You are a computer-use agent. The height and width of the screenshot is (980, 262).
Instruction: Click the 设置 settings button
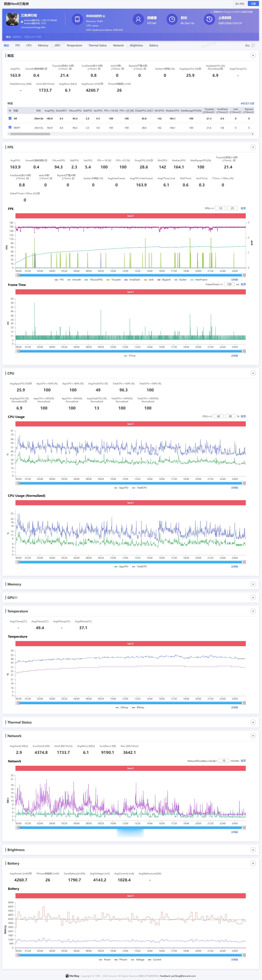pos(253,4)
